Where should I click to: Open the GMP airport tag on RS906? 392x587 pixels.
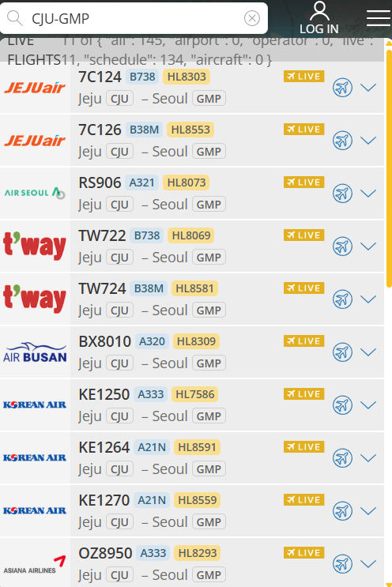pos(209,205)
